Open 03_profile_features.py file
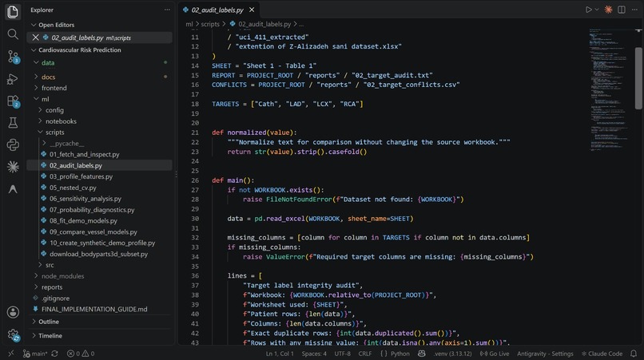The image size is (644, 360). pos(81,176)
